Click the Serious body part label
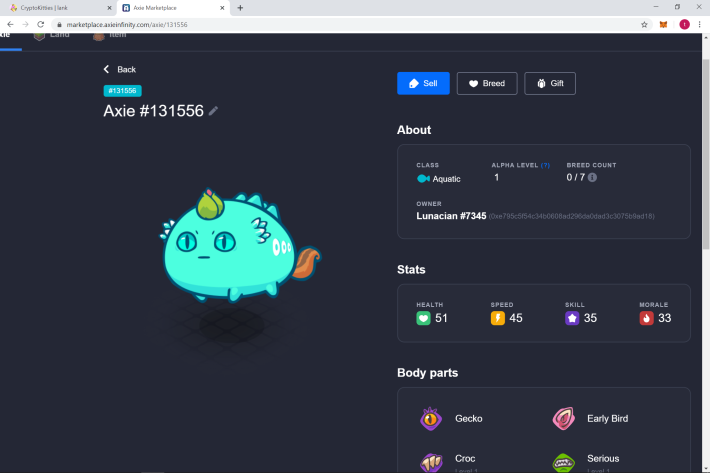The height and width of the screenshot is (473, 710). pos(603,459)
